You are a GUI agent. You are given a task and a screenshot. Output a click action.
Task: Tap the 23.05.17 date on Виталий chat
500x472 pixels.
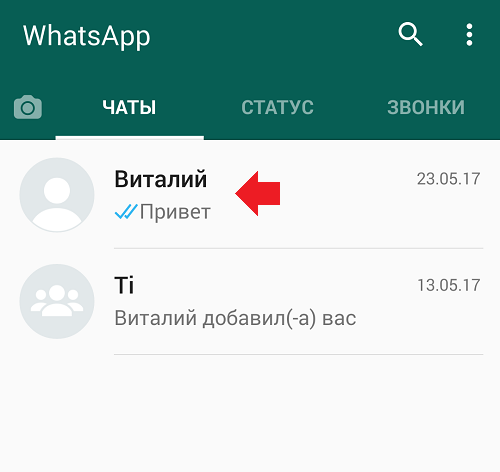[448, 179]
